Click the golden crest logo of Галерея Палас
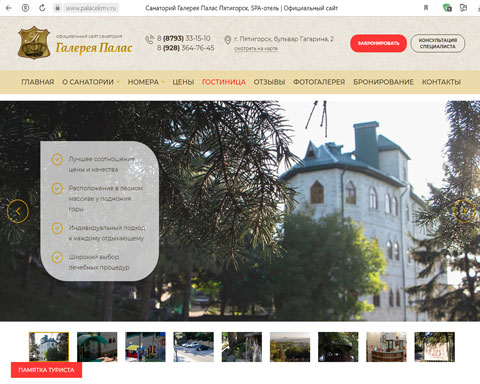This screenshot has width=480, height=384. 34,43
